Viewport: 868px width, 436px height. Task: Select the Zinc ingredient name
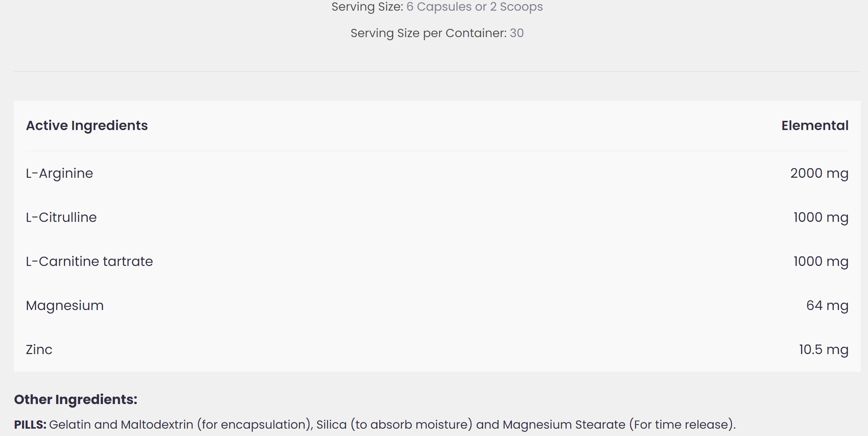coord(39,350)
